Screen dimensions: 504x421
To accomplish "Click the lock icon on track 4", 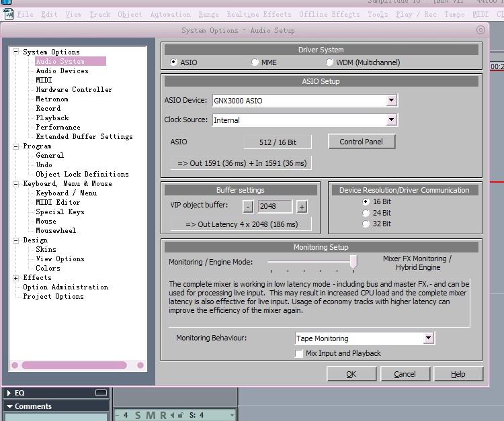I will 181,416.
